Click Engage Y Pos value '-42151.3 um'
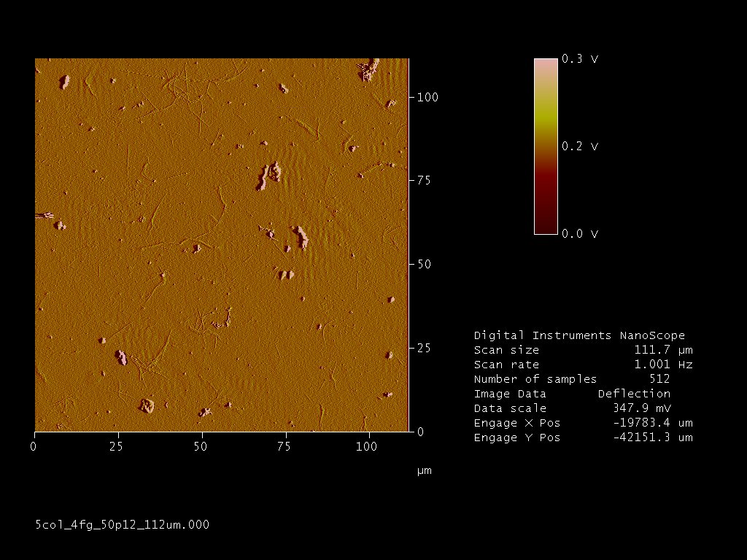 click(653, 437)
